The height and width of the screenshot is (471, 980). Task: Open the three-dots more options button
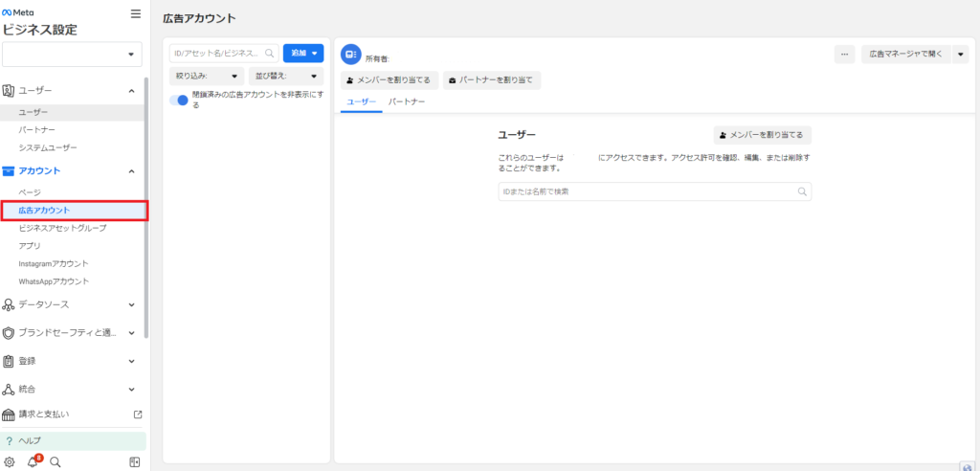click(x=844, y=55)
